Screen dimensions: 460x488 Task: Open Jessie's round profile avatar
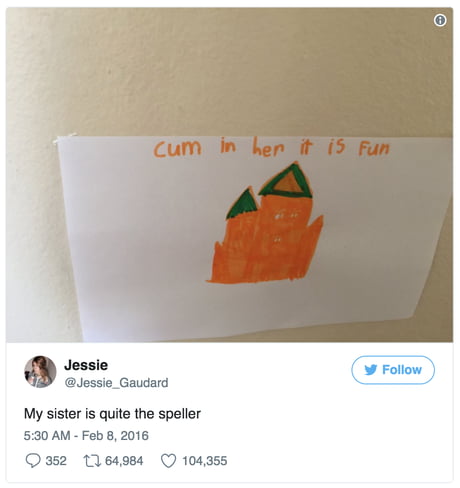40,372
